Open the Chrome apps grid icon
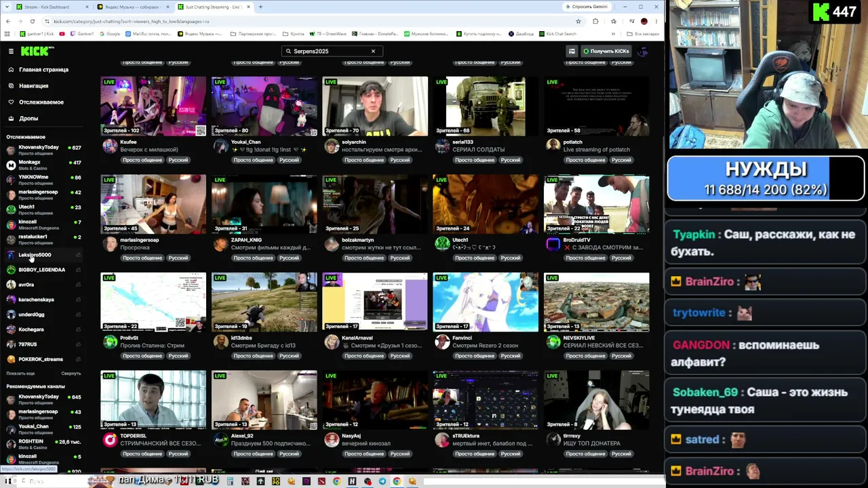Image resolution: width=868 pixels, height=488 pixels. [x=8, y=34]
